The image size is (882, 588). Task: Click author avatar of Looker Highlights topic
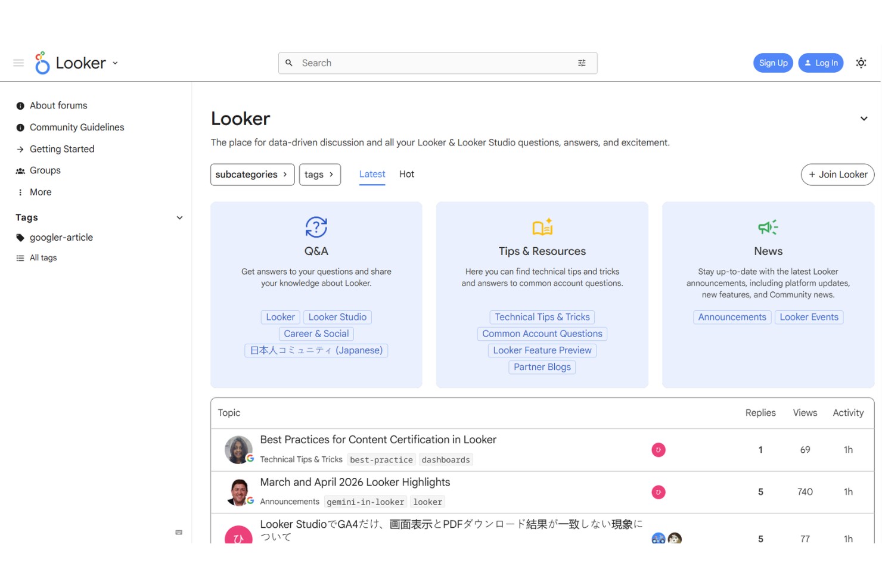[238, 492]
